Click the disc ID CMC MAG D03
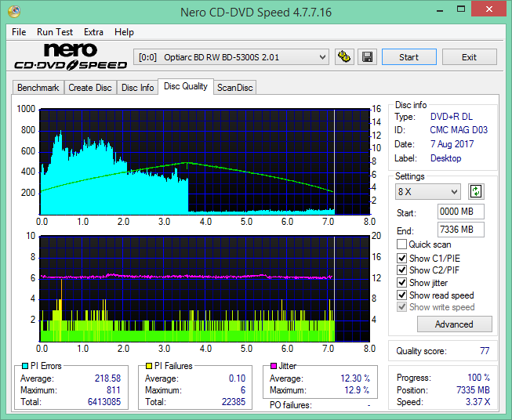The height and width of the screenshot is (420, 512). pos(459,130)
